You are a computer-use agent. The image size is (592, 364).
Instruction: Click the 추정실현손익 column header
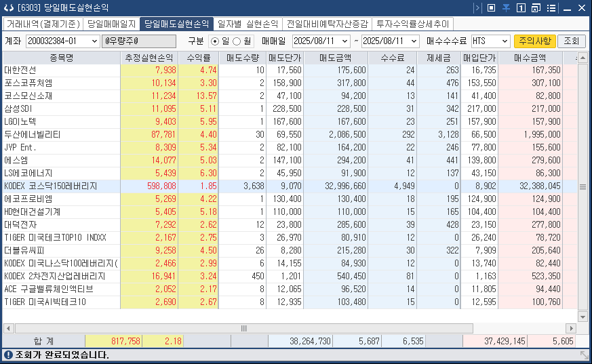(x=149, y=58)
